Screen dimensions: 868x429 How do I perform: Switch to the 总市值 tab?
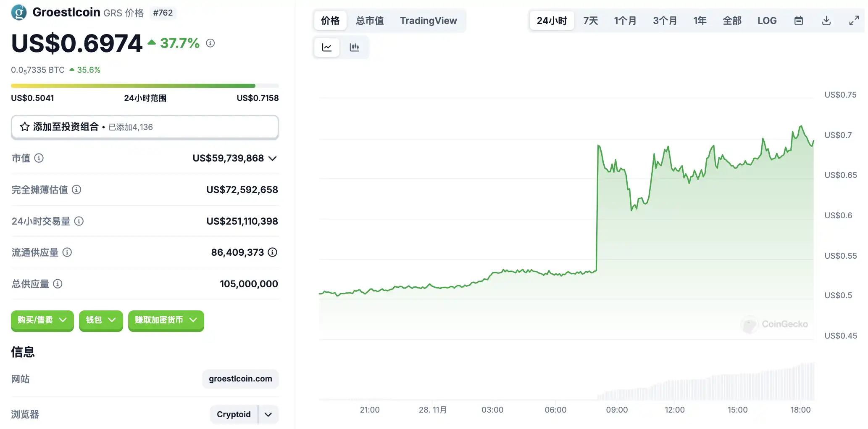point(370,21)
